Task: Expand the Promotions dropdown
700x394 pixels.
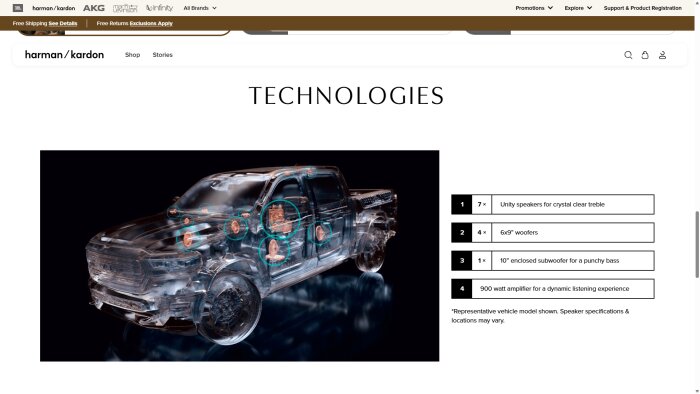Action: 534,8
